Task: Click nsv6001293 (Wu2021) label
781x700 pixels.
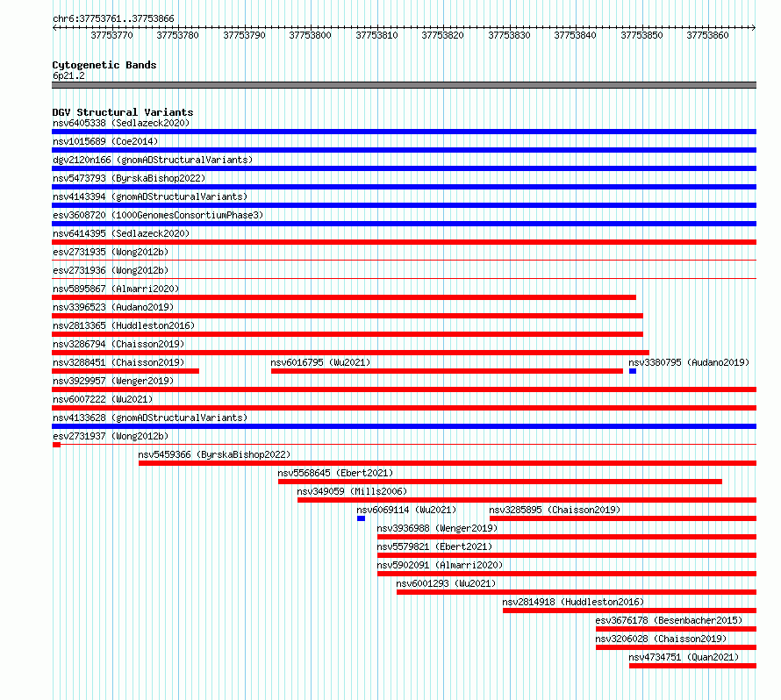Action: coord(447,583)
